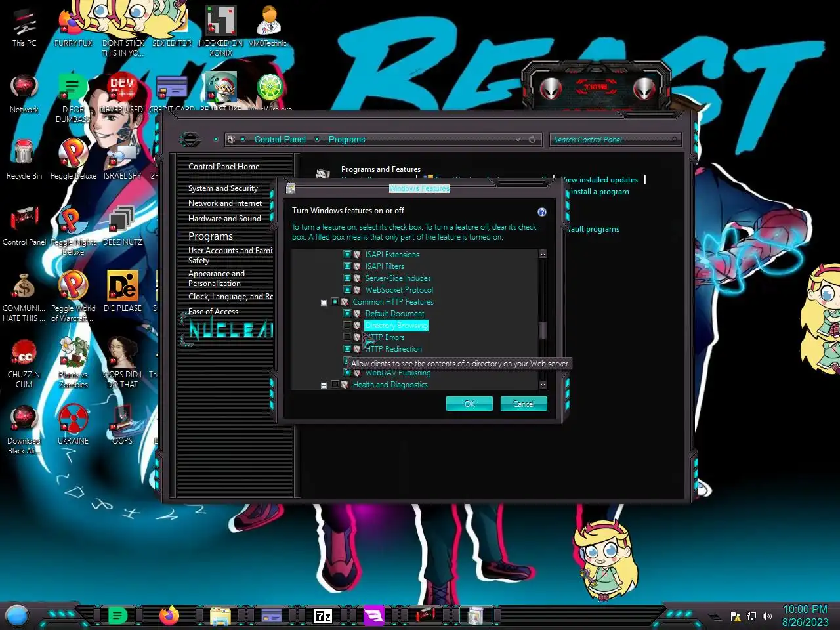Click the features list scroll-up arrow
840x630 pixels.
click(x=543, y=254)
